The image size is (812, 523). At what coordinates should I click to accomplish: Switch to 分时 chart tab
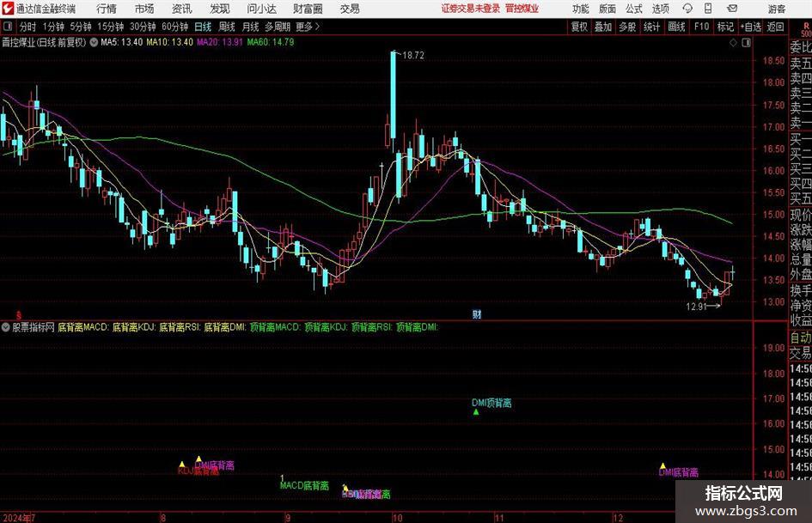[28, 27]
